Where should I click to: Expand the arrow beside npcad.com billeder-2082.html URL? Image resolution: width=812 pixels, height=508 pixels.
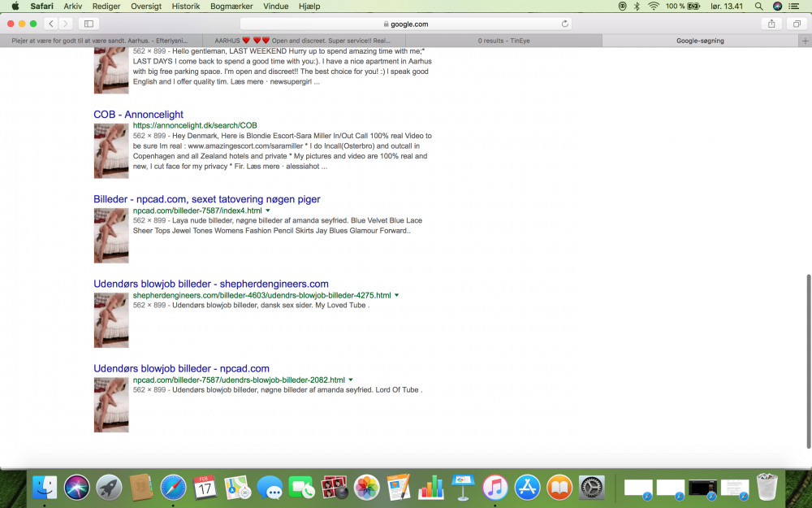(351, 380)
